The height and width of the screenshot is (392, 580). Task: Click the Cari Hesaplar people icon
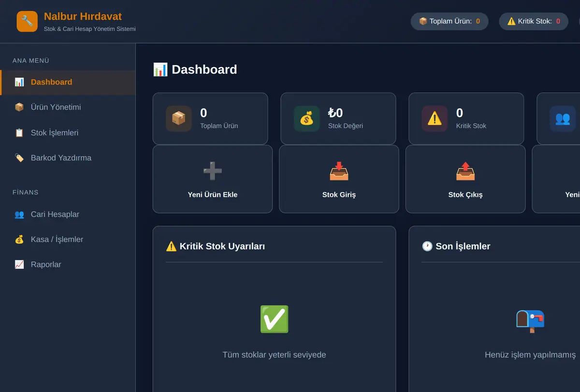(19, 214)
